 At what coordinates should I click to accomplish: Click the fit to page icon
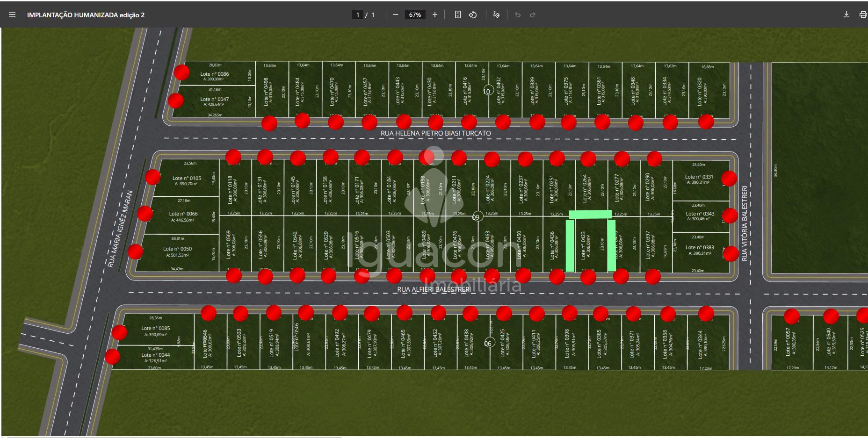pyautogui.click(x=457, y=14)
